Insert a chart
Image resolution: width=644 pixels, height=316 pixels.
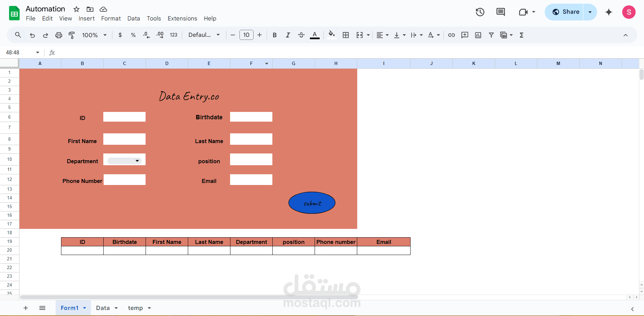478,35
